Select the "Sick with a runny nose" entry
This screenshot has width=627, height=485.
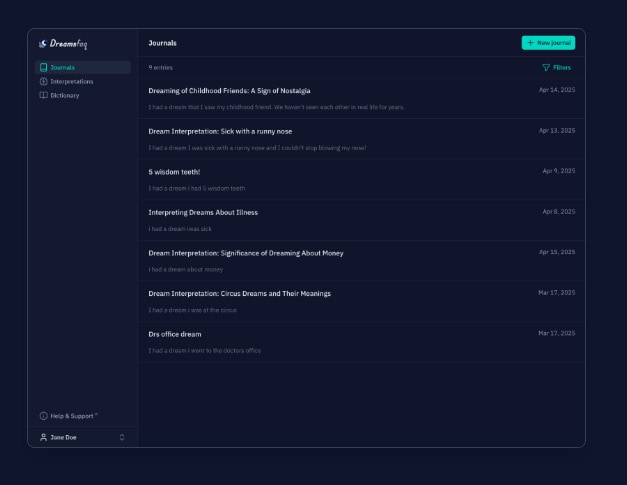point(220,131)
